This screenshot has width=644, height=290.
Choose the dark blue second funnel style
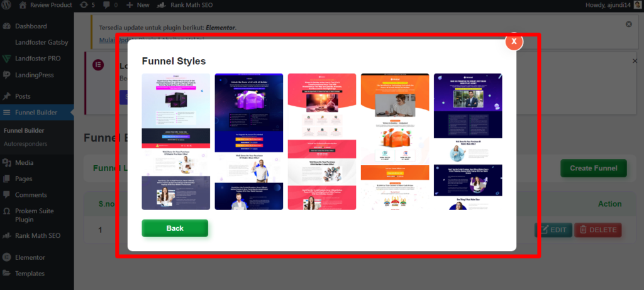(249, 142)
